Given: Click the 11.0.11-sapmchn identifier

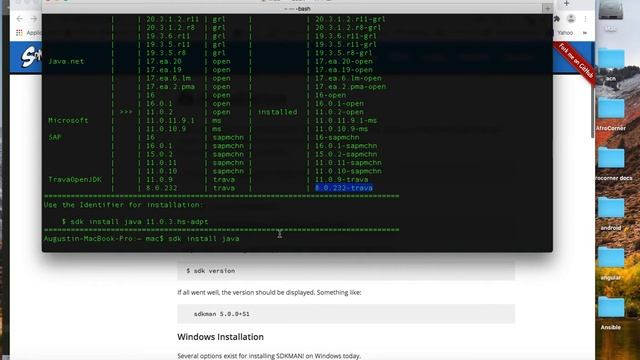Looking at the screenshot, I should point(348,163).
